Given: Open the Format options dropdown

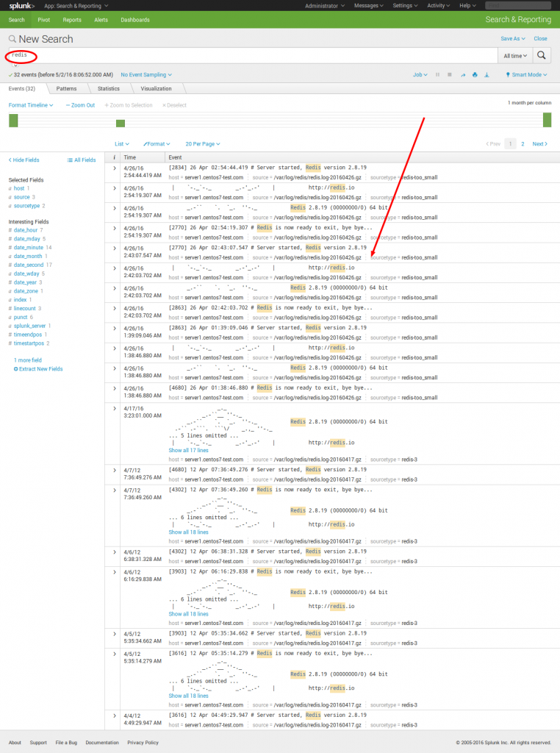Looking at the screenshot, I should point(157,144).
